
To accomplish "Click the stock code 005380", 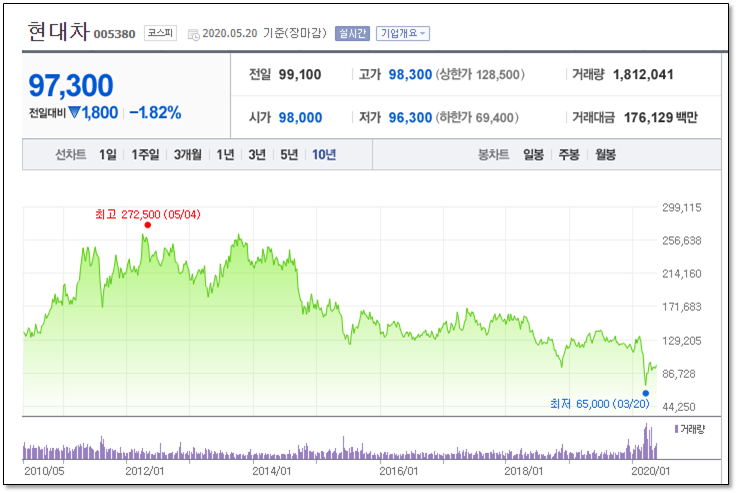I will tap(114, 34).
